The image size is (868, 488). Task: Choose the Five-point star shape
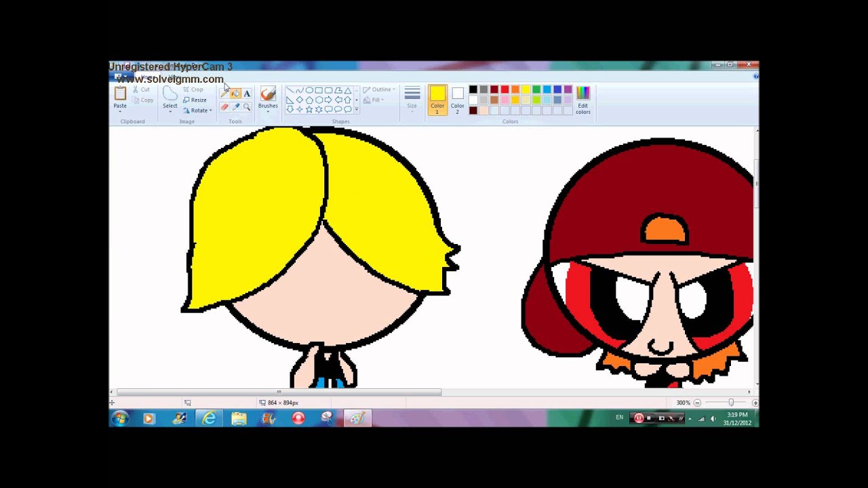click(x=309, y=109)
